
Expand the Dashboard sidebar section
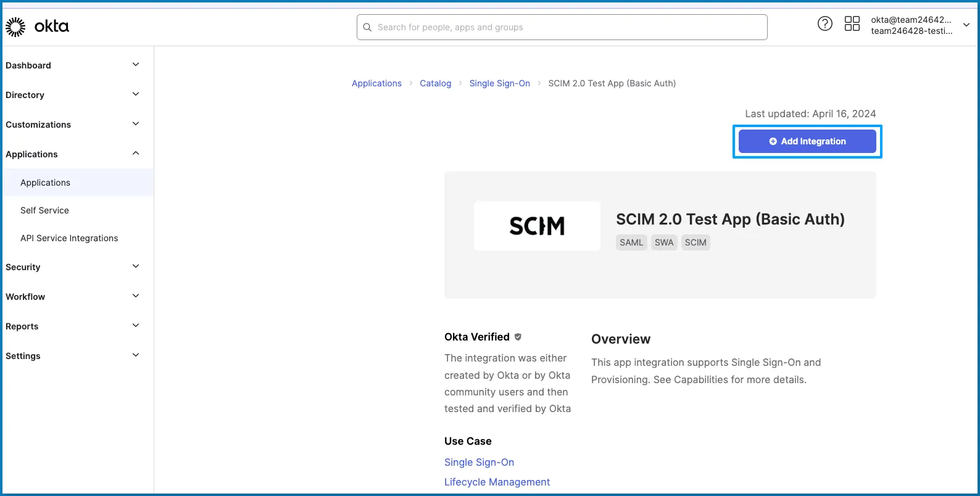click(136, 65)
